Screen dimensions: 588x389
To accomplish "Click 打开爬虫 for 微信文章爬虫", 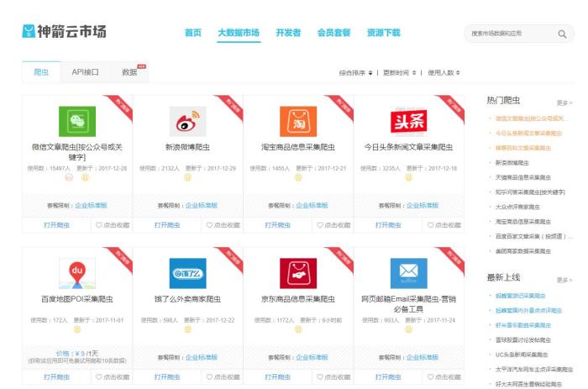I will [x=56, y=225].
